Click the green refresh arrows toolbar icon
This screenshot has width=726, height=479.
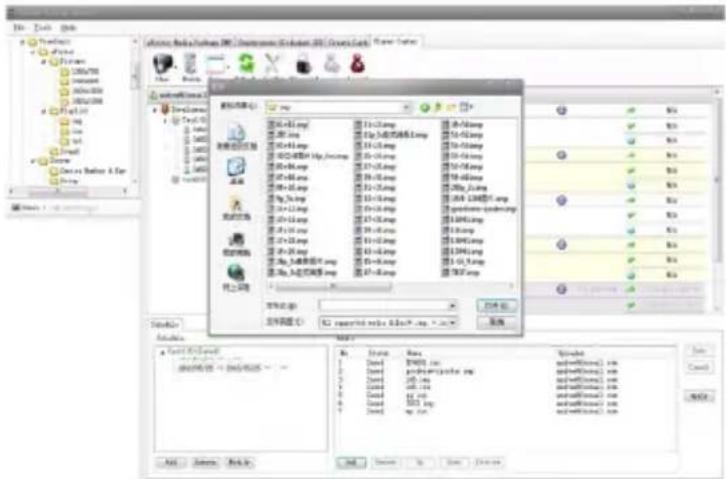247,63
